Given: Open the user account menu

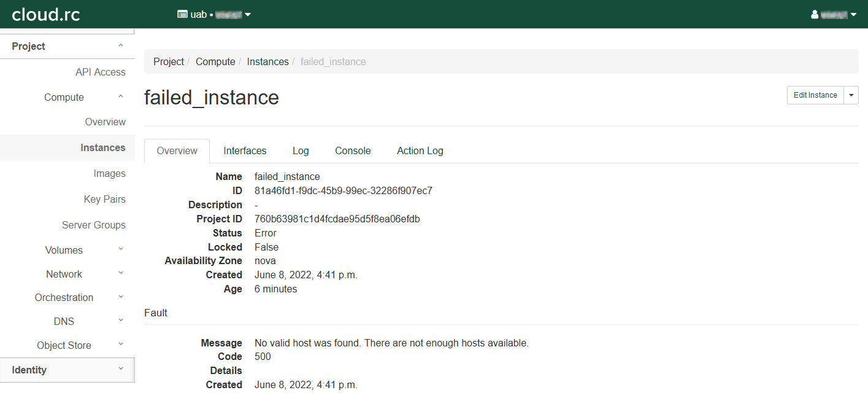Looking at the screenshot, I should point(834,14).
